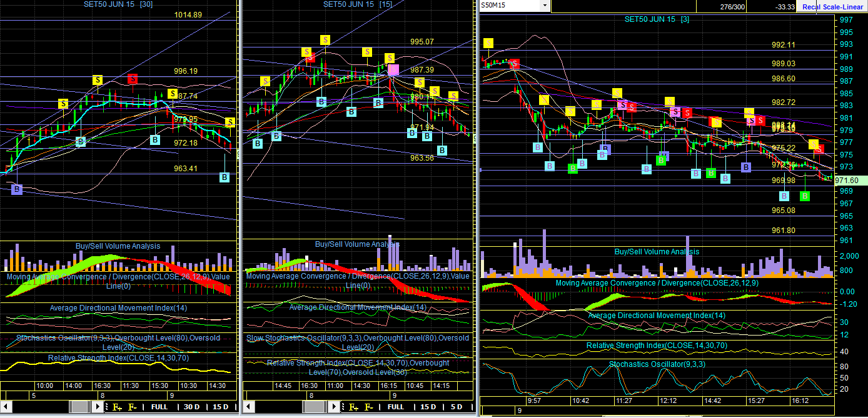Click the 963.56 level label
The width and height of the screenshot is (868, 418).
[x=421, y=158]
